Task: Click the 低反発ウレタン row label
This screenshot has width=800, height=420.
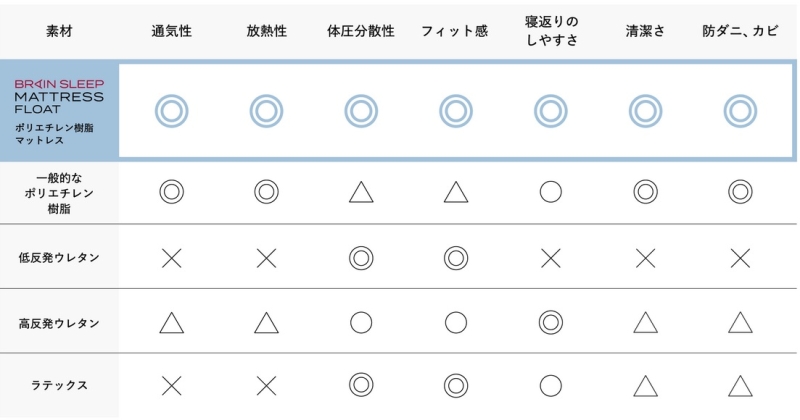Action: pos(59,258)
